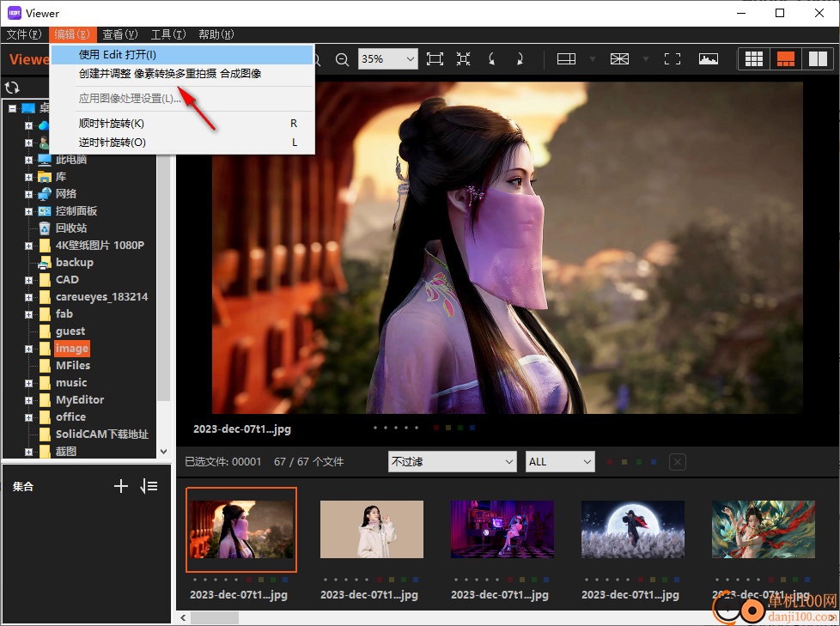The height and width of the screenshot is (626, 840).
Task: Expand the CAD folder node
Action: (28, 280)
